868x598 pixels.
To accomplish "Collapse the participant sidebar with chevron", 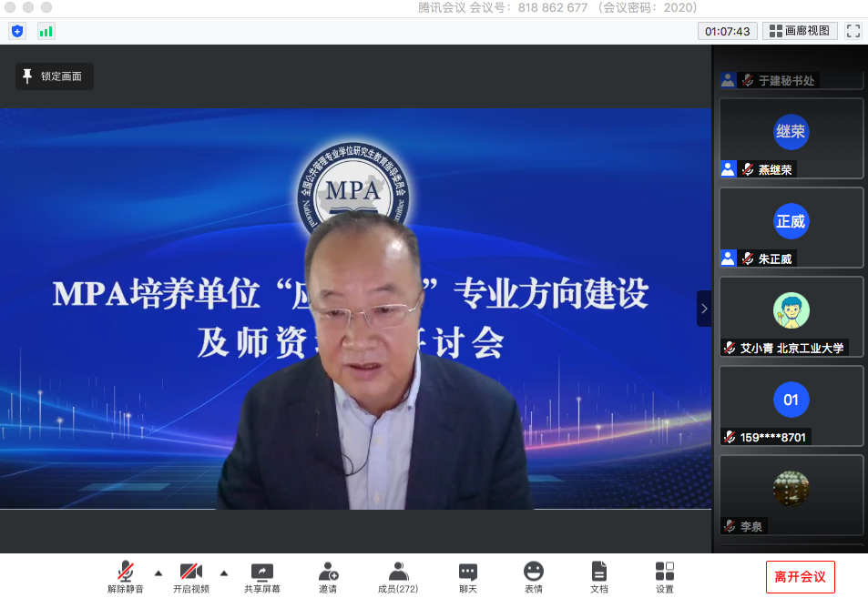I will coord(704,309).
